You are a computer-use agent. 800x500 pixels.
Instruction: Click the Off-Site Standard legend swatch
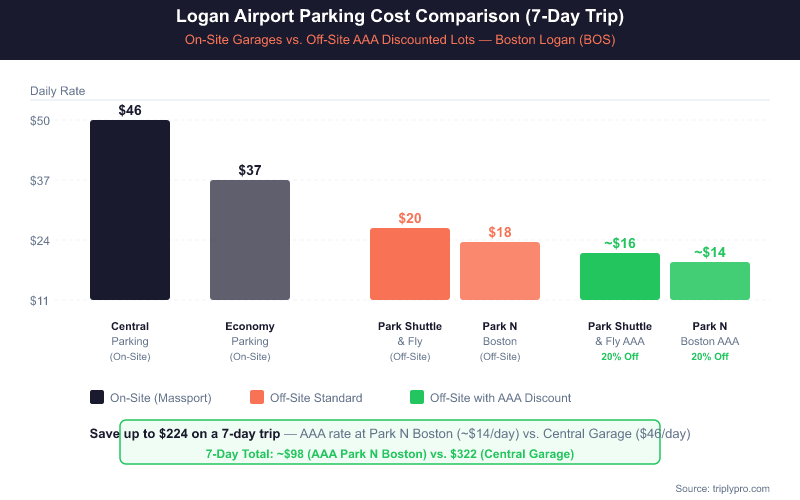pos(257,397)
